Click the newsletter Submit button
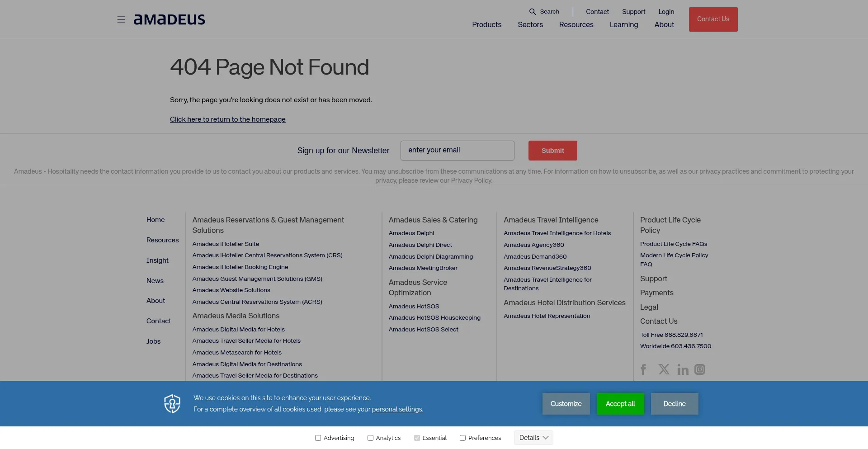The width and height of the screenshot is (868, 449). click(x=552, y=151)
